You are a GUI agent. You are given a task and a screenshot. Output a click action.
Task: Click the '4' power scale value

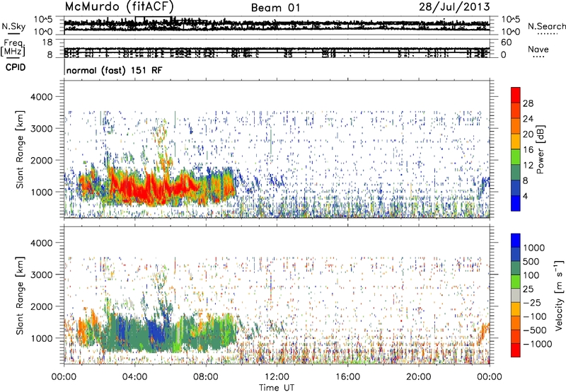[525, 196]
